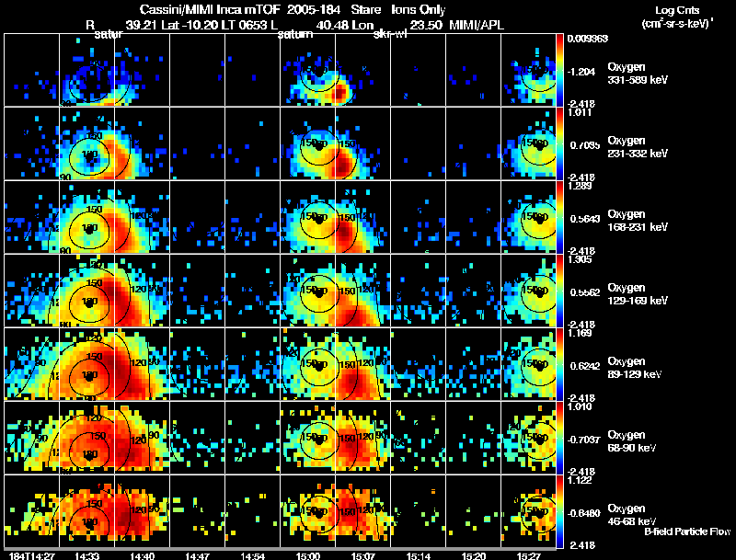Click the colorbar maximum value 1.305
This screenshot has height=560, width=736.
pos(580,260)
